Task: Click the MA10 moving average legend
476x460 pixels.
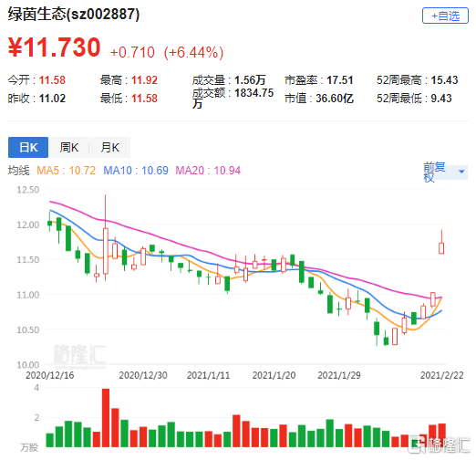Action: [x=136, y=171]
